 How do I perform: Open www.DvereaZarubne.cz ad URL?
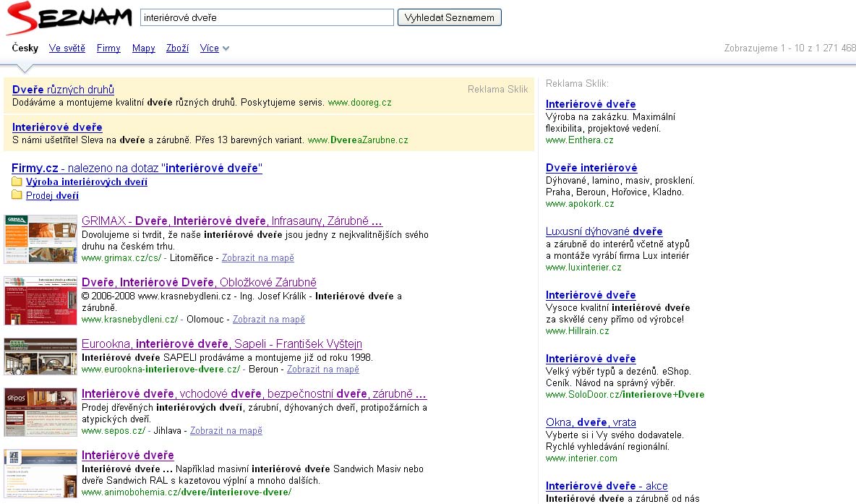358,140
